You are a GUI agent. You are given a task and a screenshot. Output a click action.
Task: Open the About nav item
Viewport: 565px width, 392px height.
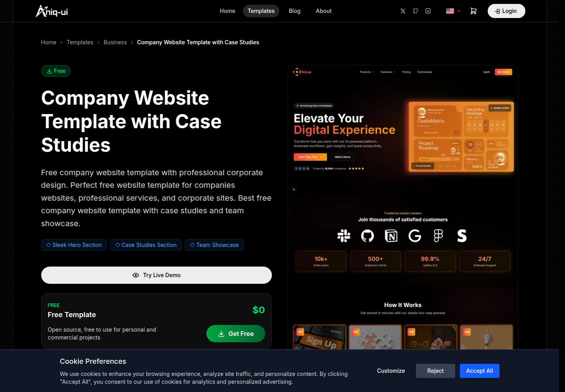click(324, 11)
